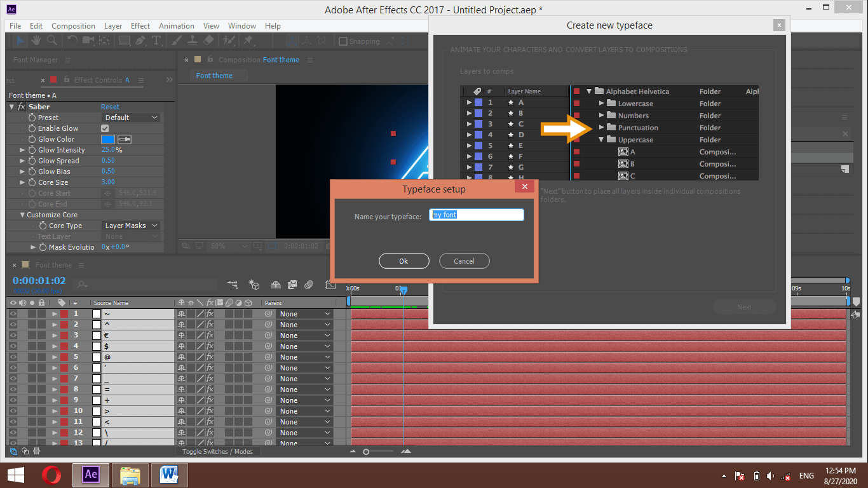The height and width of the screenshot is (488, 868).
Task: Click the Puppet Pin tool
Action: [248, 41]
